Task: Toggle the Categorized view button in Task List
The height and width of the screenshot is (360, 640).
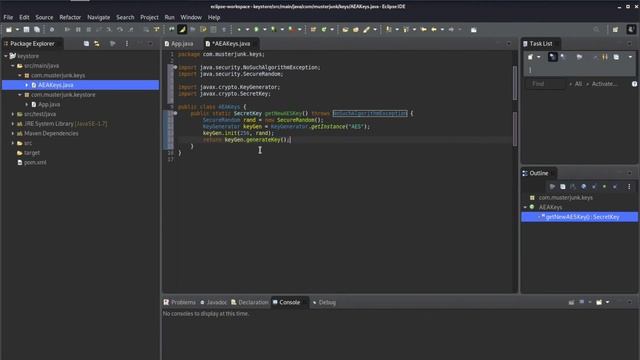Action: tap(552, 57)
